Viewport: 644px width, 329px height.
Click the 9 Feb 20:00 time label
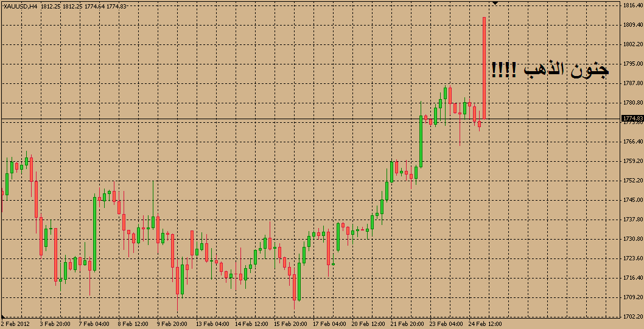pyautogui.click(x=172, y=324)
